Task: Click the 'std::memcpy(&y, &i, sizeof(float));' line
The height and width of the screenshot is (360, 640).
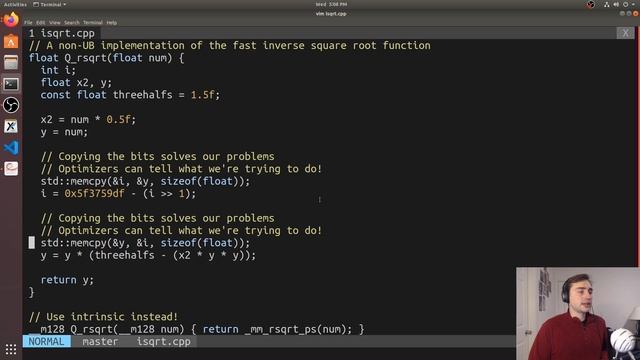Action: point(145,243)
